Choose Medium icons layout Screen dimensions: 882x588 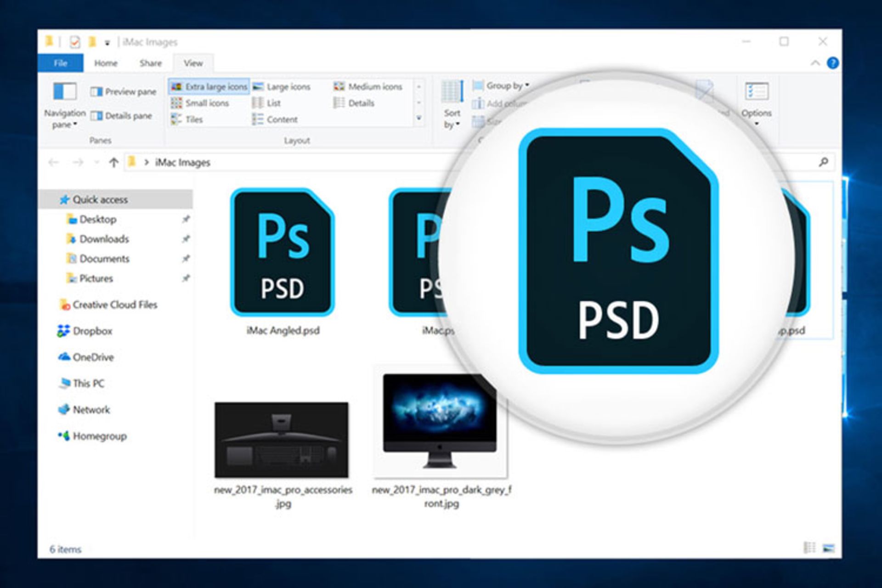pyautogui.click(x=368, y=87)
